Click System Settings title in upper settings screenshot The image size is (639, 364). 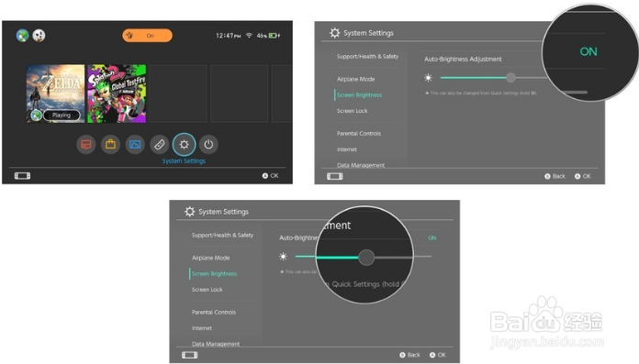pos(368,33)
